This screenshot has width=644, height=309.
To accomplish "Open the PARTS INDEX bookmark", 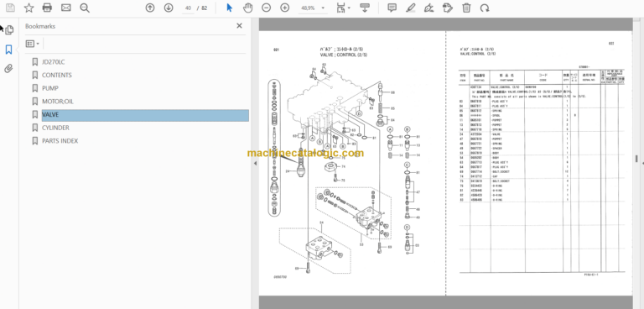I will point(60,141).
